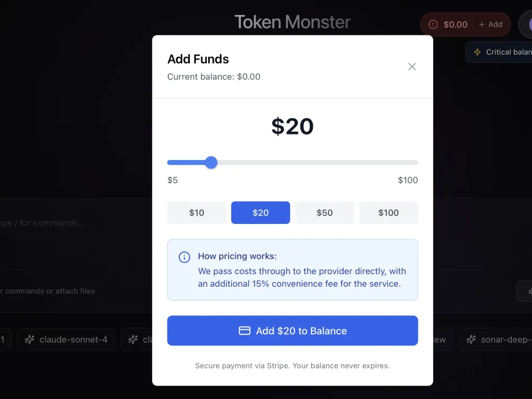The width and height of the screenshot is (532, 399).
Task: Choose the sonar-deep model chip
Action: click(496, 339)
